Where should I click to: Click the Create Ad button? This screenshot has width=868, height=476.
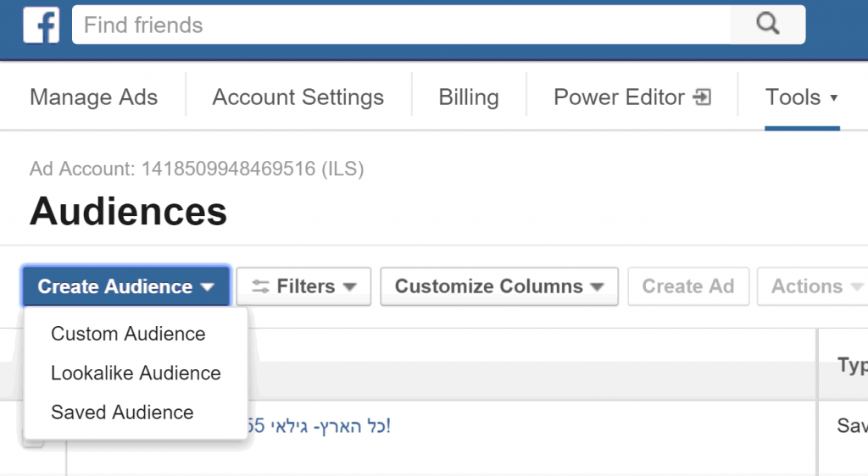click(688, 286)
